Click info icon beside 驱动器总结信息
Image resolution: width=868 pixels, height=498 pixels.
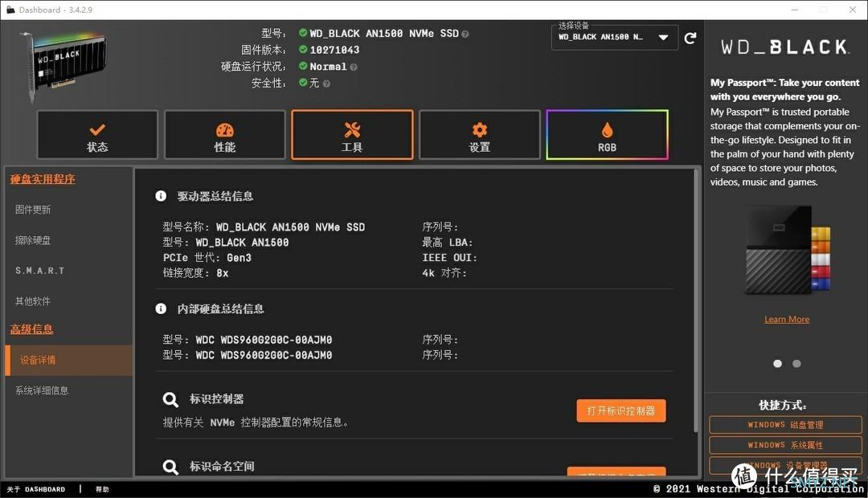click(x=161, y=196)
